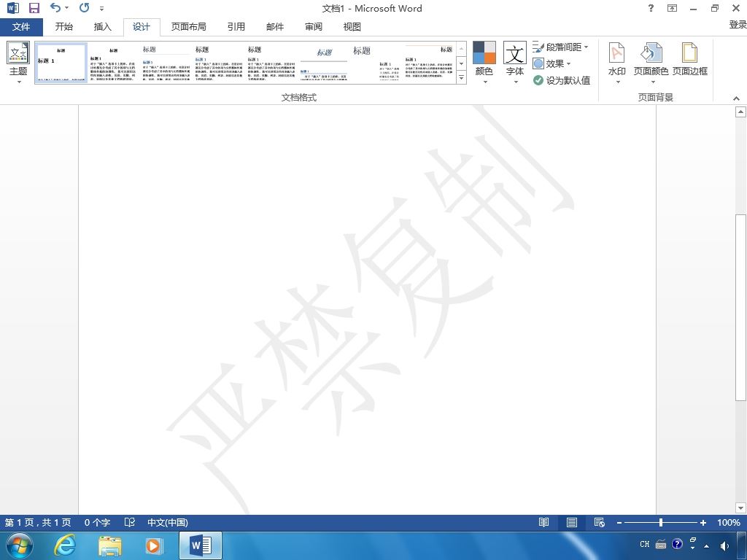Open the 主题 themes gallery

click(18, 63)
